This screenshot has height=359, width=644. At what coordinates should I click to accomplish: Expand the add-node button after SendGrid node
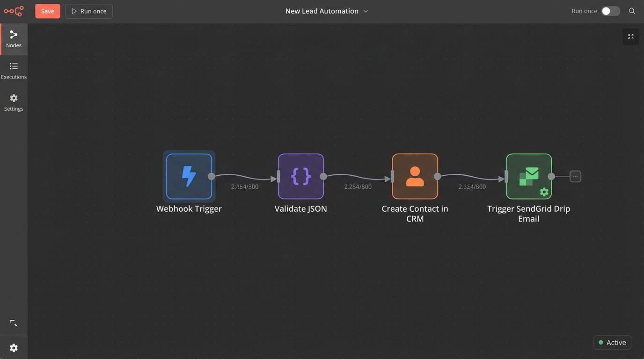pyautogui.click(x=574, y=176)
